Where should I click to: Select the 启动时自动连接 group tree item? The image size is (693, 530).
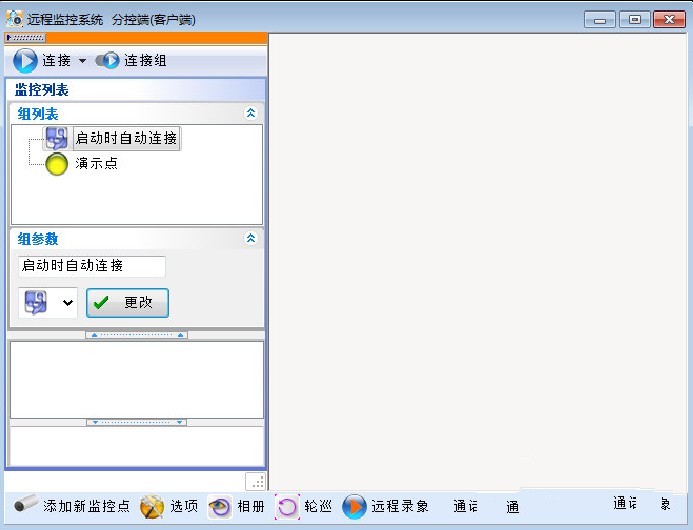coord(126,138)
